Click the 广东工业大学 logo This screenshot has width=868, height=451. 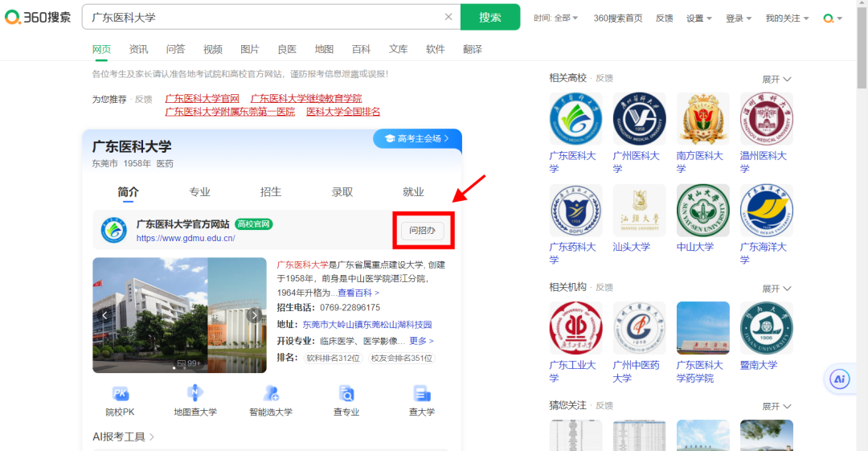click(575, 328)
